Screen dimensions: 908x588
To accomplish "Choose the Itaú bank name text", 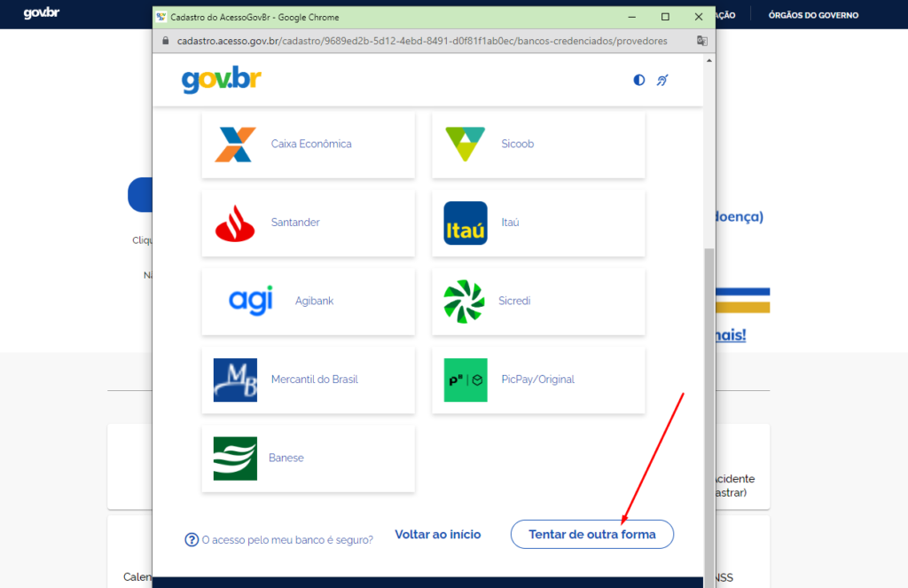I will click(510, 223).
